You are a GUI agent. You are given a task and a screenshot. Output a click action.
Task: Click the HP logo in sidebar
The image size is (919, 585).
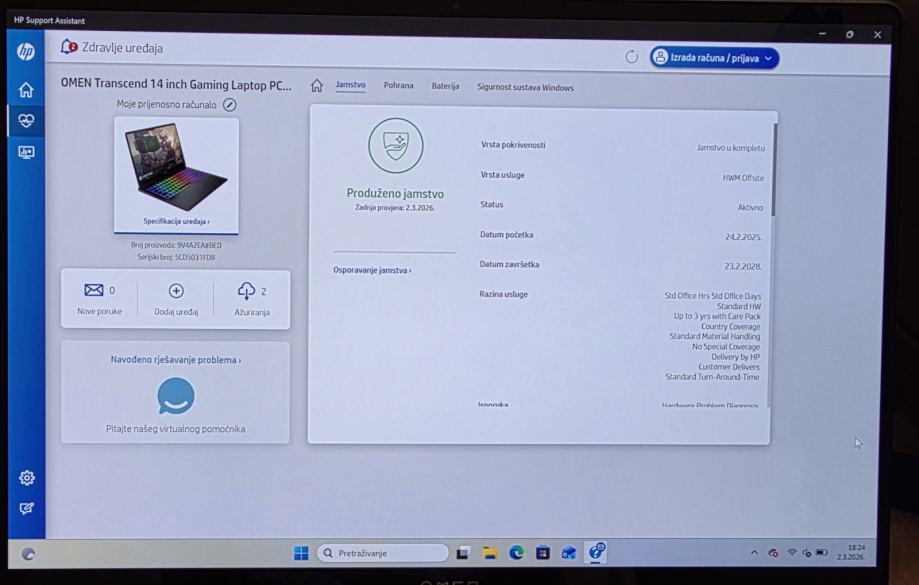(x=25, y=52)
